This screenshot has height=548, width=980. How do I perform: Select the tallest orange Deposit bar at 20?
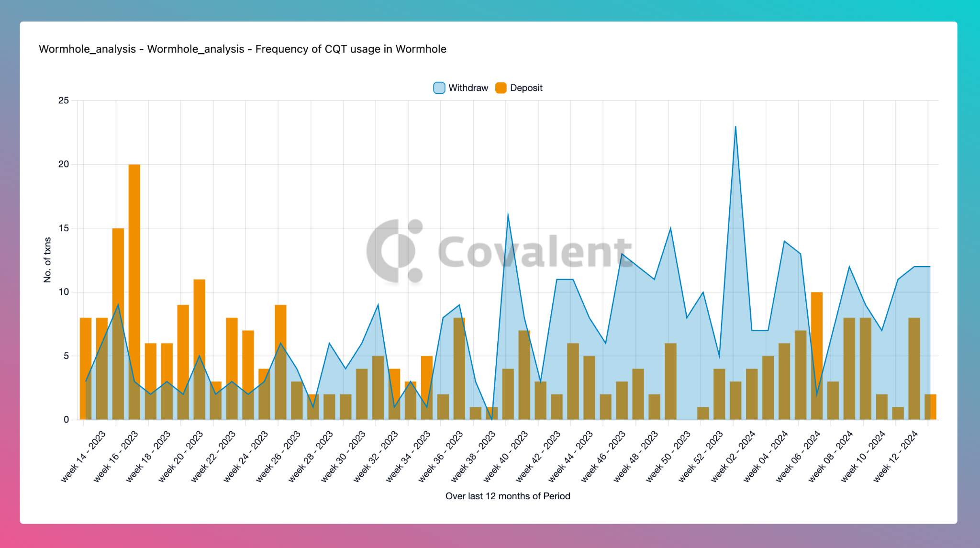point(134,292)
